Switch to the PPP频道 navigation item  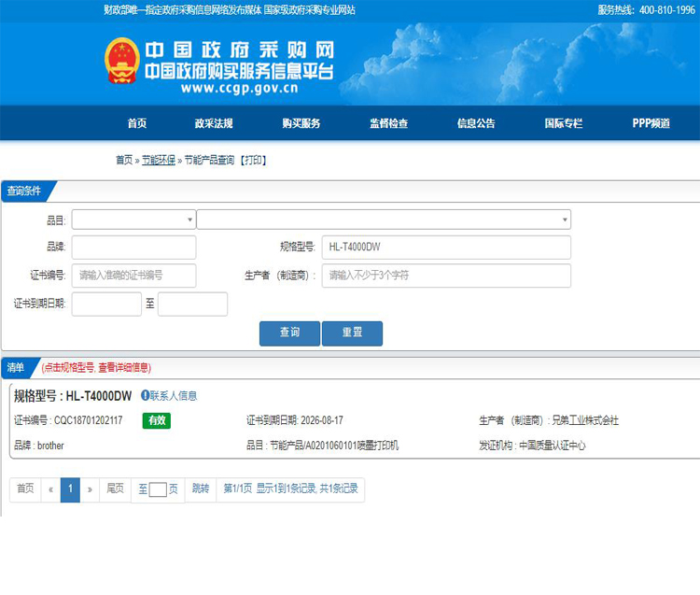[x=651, y=123]
